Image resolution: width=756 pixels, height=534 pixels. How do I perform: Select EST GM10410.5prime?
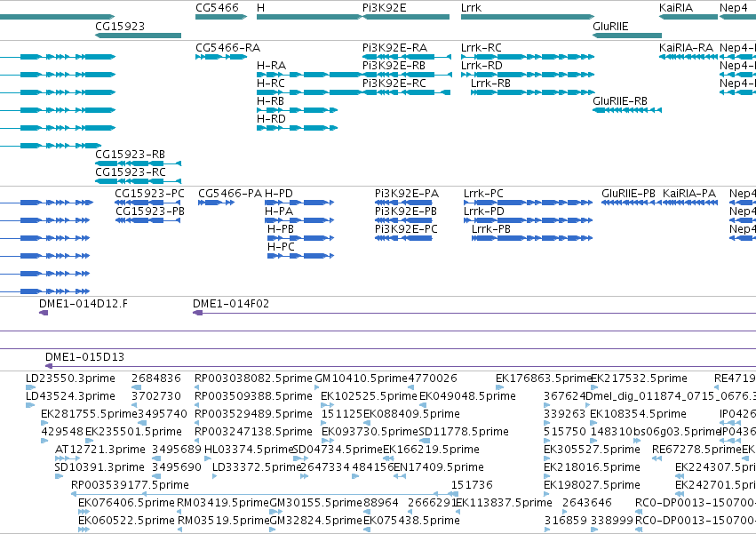click(x=319, y=387)
